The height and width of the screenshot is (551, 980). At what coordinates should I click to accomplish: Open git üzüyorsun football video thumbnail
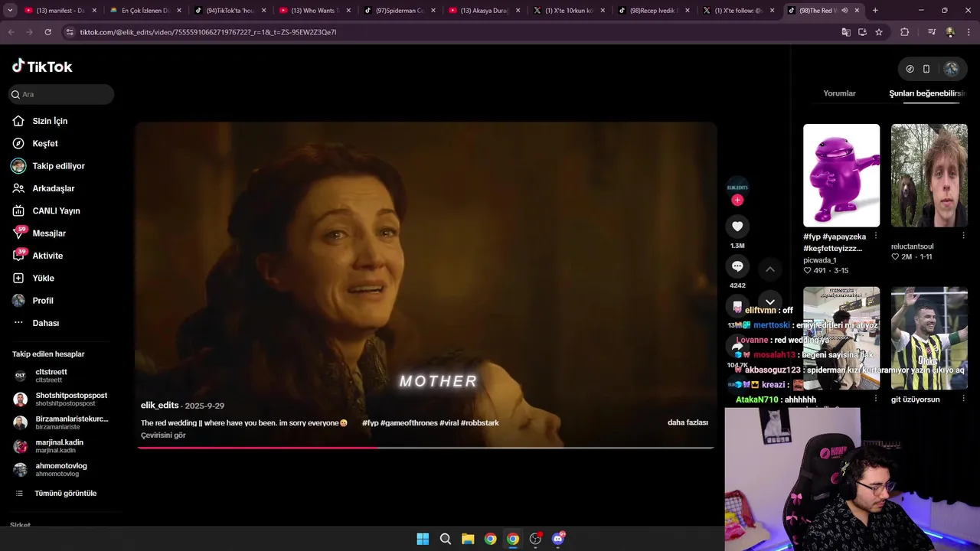[x=929, y=338]
